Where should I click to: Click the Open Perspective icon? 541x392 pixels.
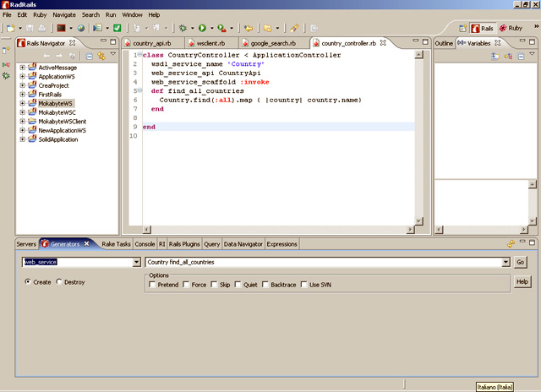[462, 28]
